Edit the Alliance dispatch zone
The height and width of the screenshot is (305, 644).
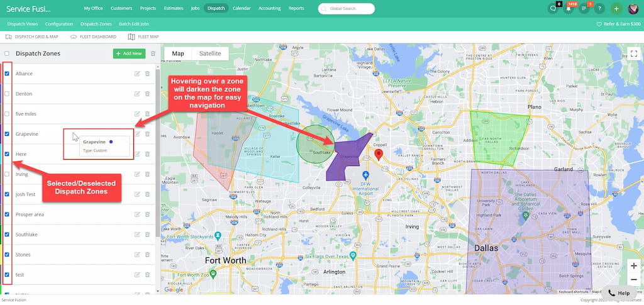[137, 74]
